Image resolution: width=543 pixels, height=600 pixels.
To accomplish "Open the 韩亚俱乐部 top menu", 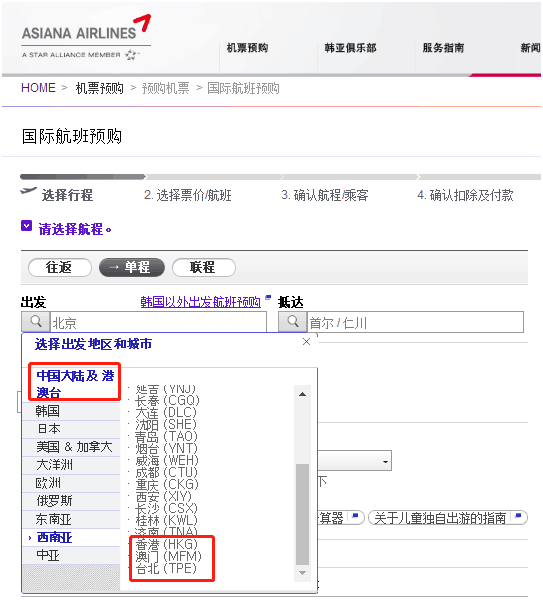I will click(x=350, y=48).
